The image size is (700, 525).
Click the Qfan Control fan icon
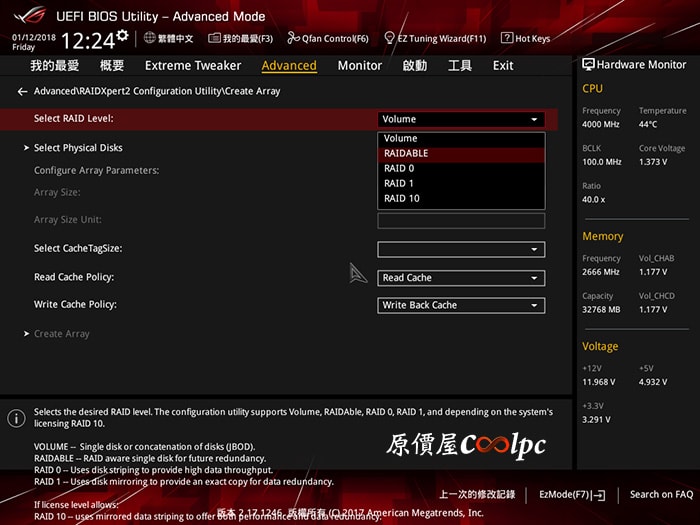tap(293, 38)
